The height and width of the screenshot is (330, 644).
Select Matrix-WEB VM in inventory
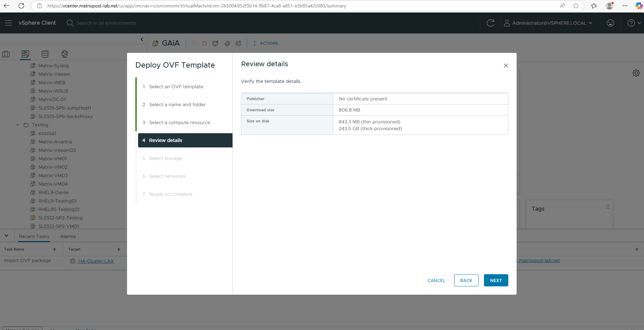(x=52, y=82)
